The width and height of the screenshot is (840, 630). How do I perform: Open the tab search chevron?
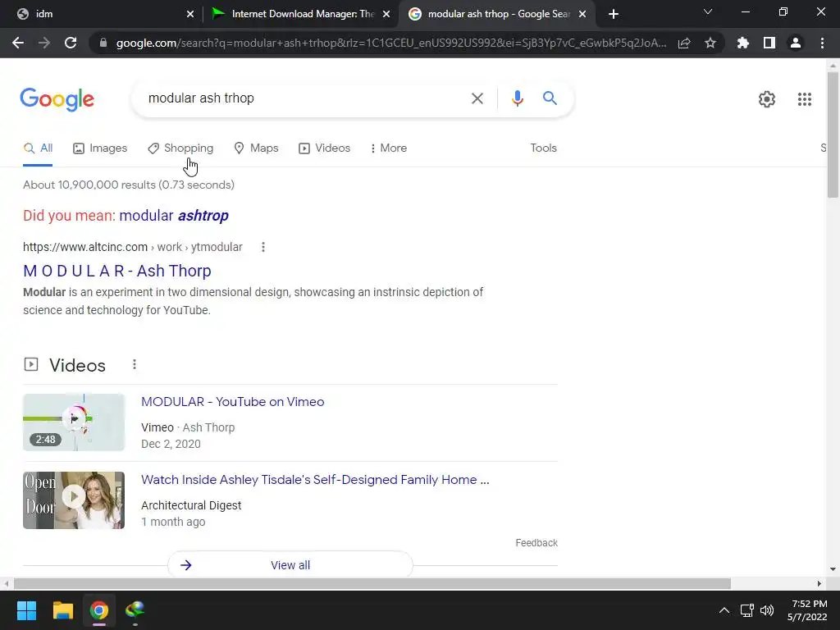(x=708, y=11)
